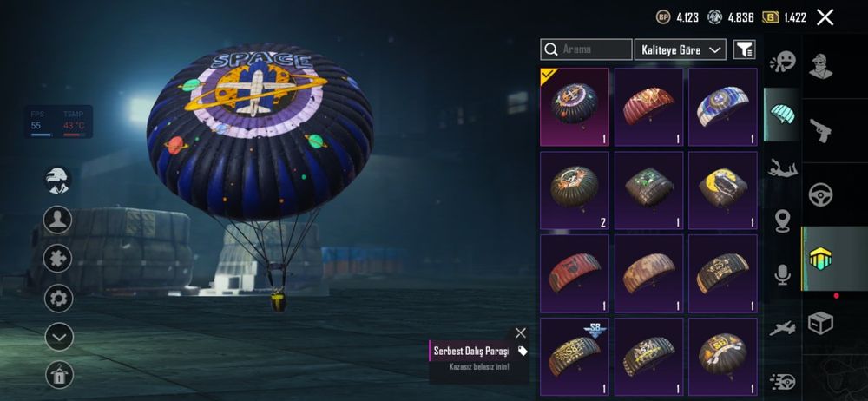Viewport: 868px width, 401px height.
Task: Select the microphone voice pack icon
Action: tap(782, 274)
